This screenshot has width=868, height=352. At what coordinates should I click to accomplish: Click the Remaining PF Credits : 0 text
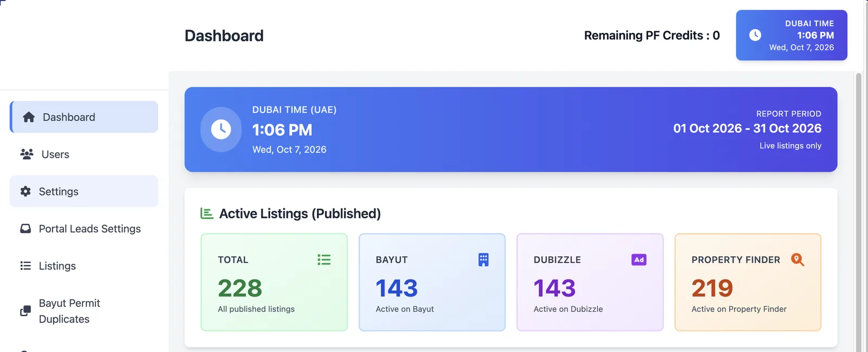(x=652, y=35)
